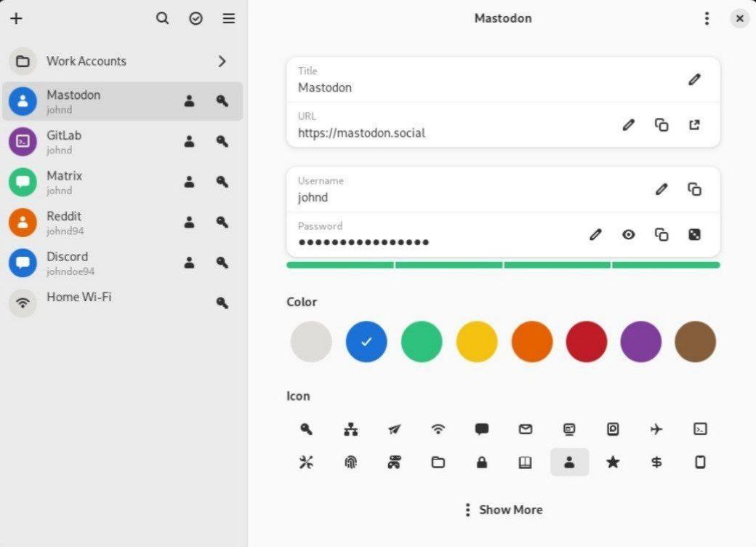Screen dimensions: 756x547
Task: Copy Reddit username using person icon
Action: pos(190,223)
